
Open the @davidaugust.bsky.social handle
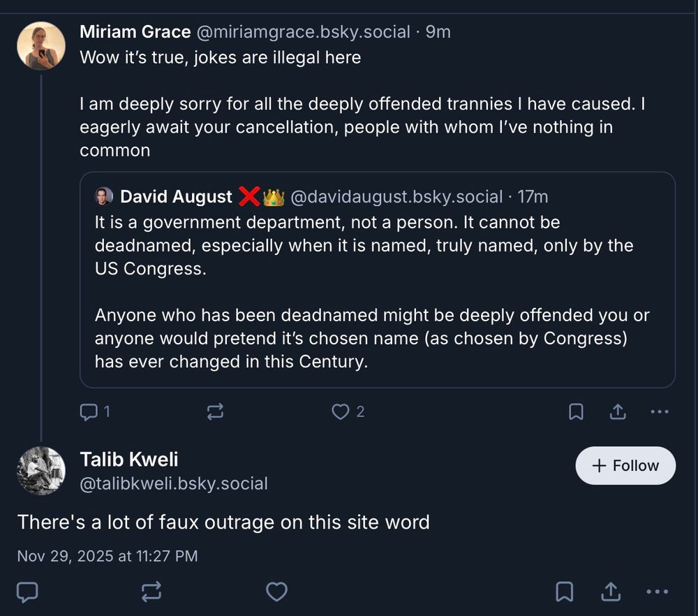tap(396, 197)
